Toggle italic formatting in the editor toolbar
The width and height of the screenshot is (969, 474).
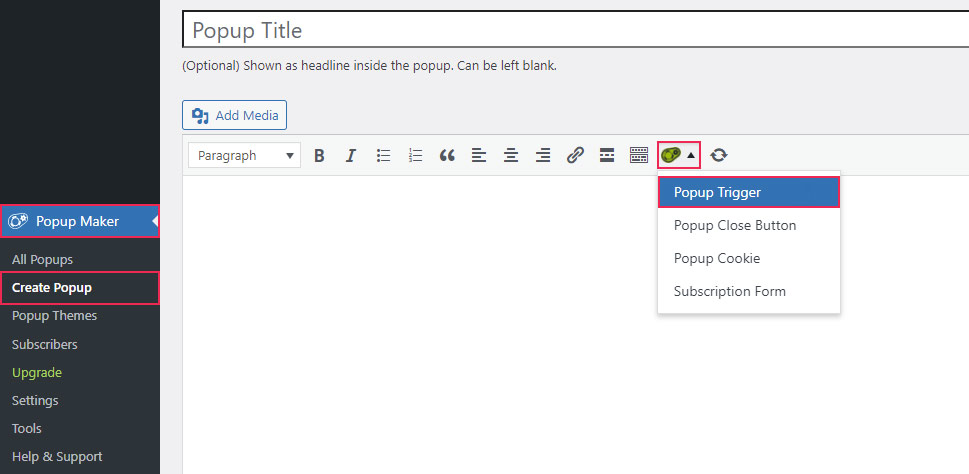(x=351, y=156)
